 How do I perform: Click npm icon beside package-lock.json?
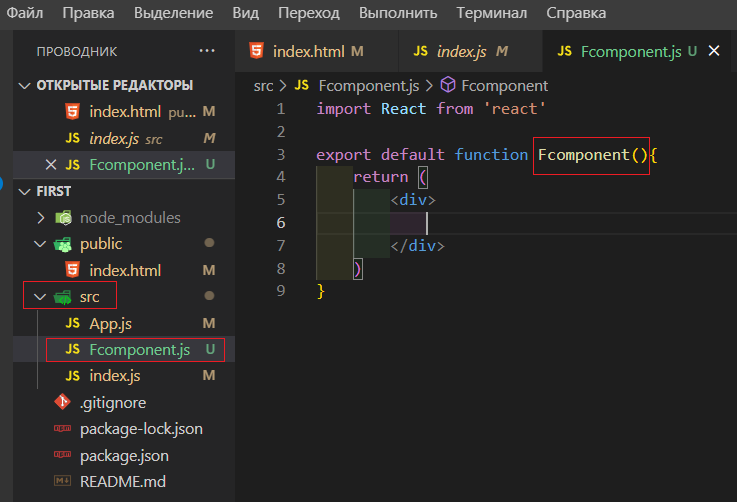pos(63,428)
